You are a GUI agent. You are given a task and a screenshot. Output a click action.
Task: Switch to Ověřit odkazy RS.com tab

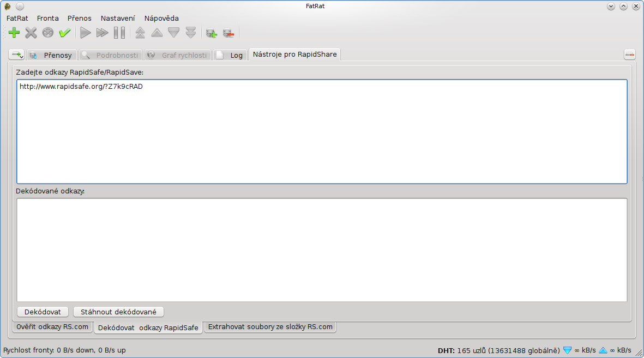52,327
